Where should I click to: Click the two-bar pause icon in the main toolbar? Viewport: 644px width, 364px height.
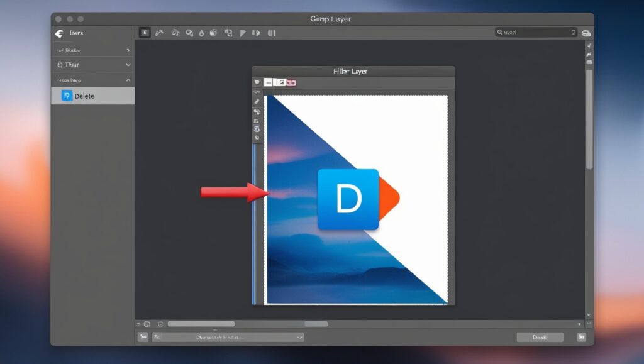tap(272, 33)
